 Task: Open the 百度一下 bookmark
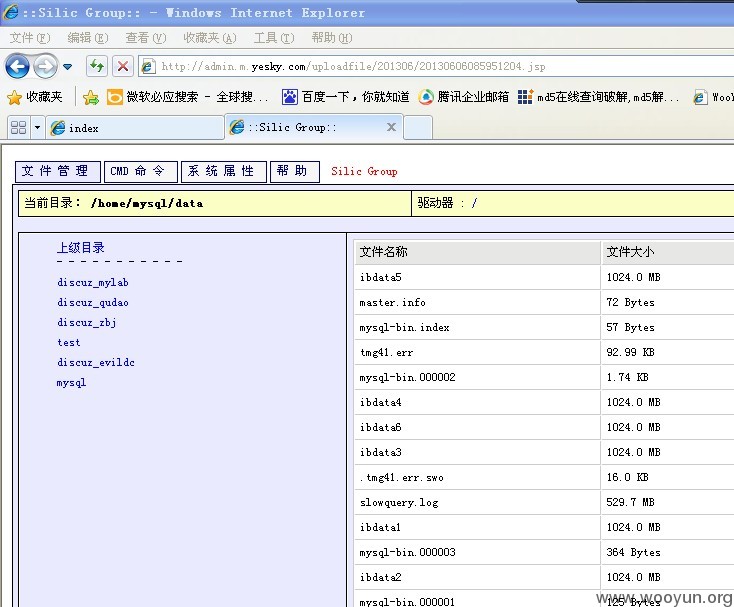click(x=345, y=97)
